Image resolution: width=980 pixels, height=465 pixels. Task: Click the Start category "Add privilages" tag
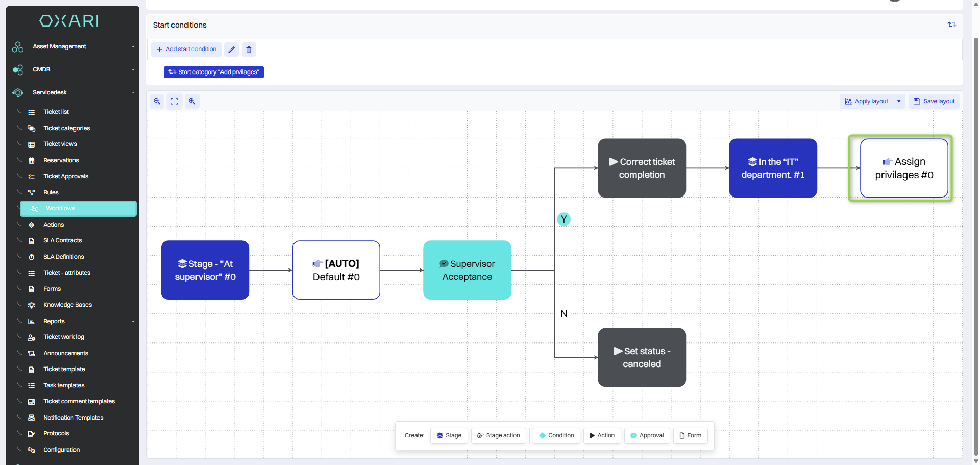214,72
